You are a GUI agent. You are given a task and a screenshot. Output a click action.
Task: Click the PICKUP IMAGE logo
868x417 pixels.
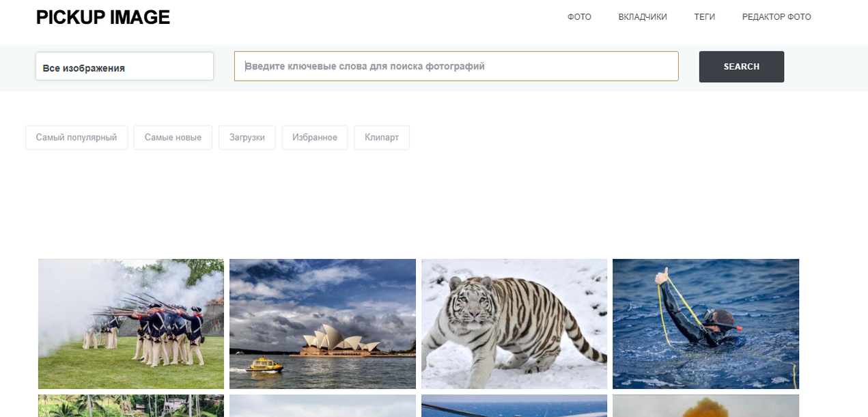(103, 18)
